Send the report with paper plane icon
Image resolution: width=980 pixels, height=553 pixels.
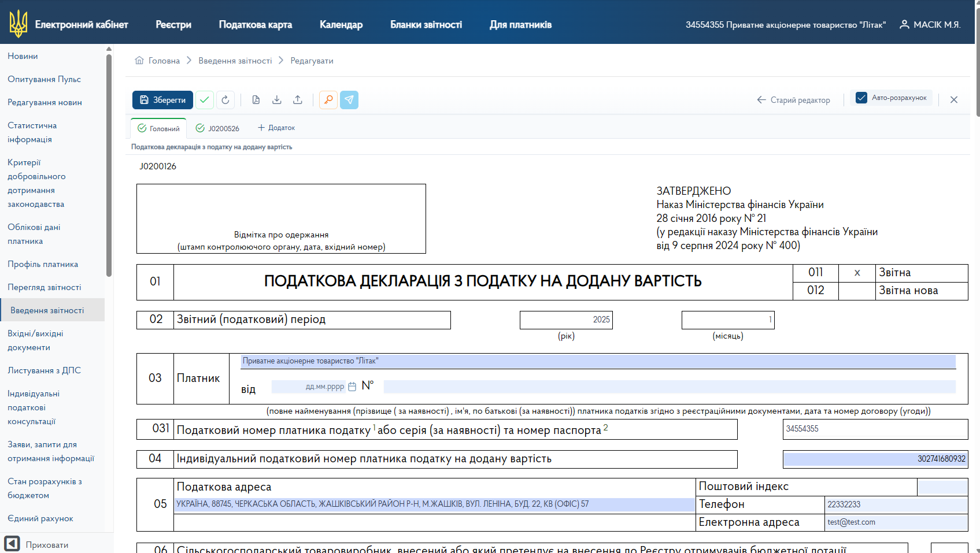349,100
